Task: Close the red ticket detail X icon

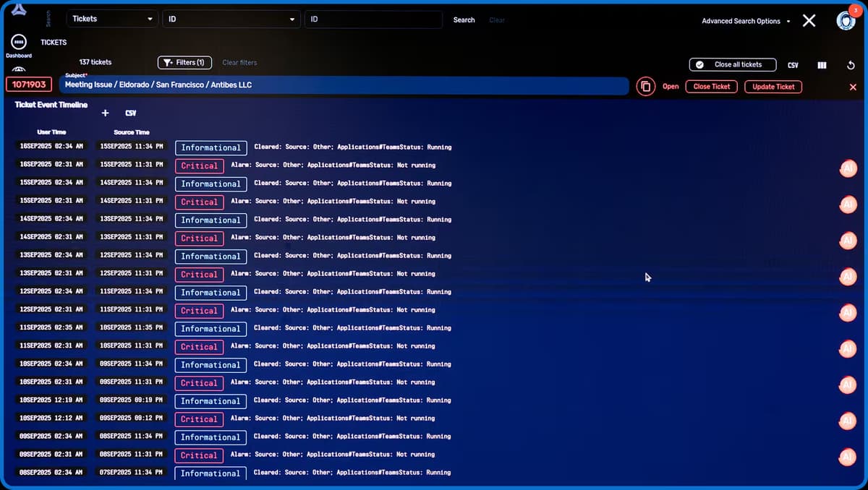Action: pyautogui.click(x=852, y=87)
